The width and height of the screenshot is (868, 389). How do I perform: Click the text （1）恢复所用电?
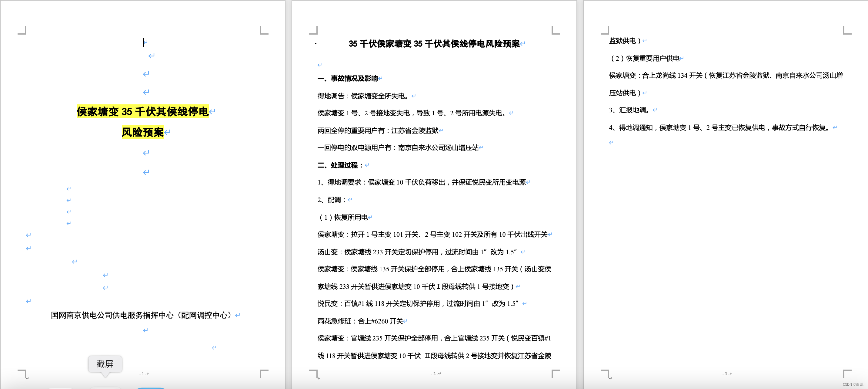[x=343, y=217]
